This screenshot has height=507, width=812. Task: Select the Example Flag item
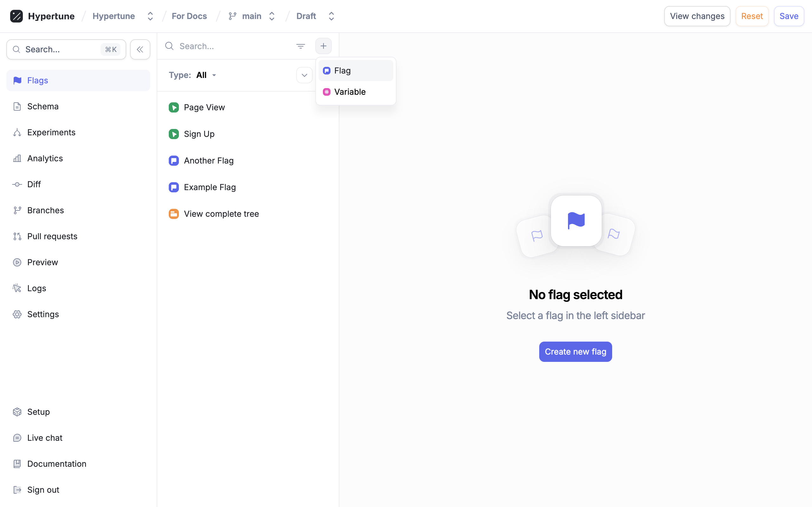209,187
